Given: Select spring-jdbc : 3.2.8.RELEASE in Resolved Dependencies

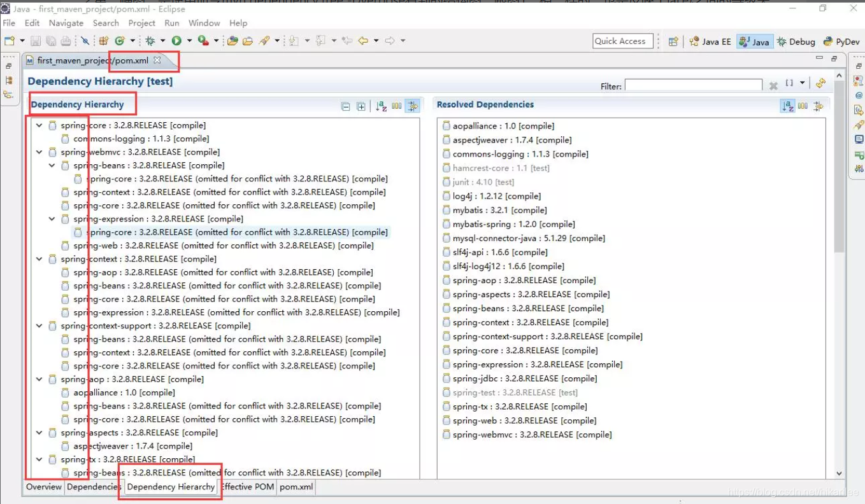Looking at the screenshot, I should 520,379.
